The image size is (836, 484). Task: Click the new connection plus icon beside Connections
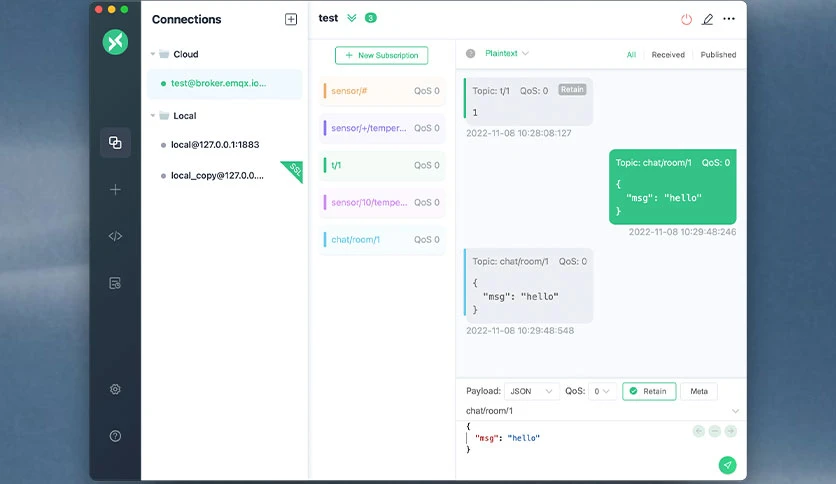point(291,19)
